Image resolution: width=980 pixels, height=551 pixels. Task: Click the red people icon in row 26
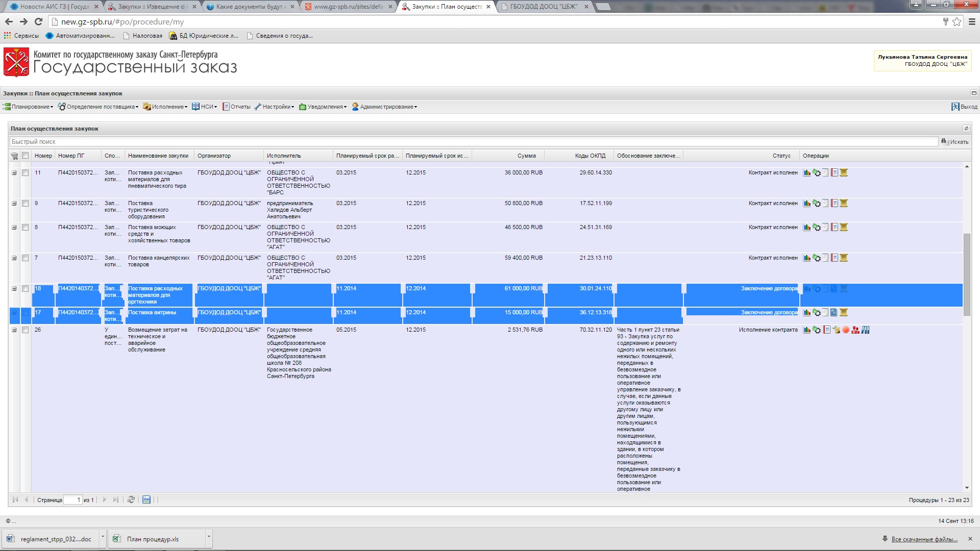click(855, 330)
